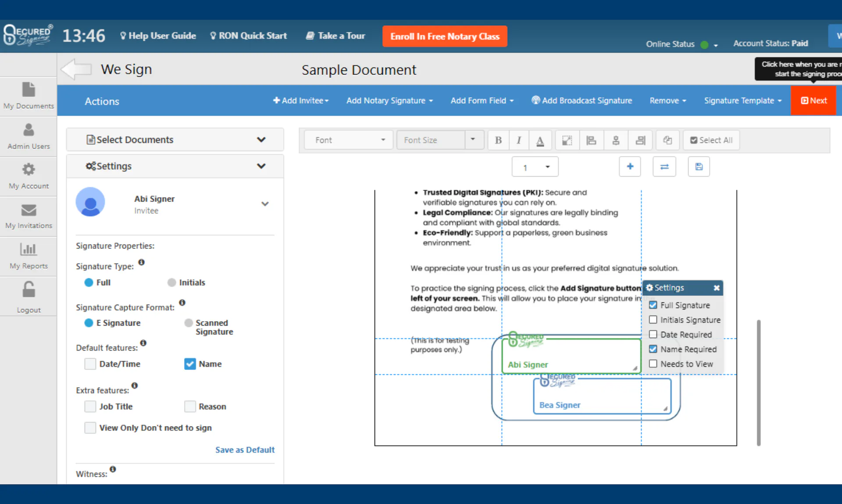Click the document vertical scrollbar
Screen dimensions: 842x504
[x=759, y=383]
